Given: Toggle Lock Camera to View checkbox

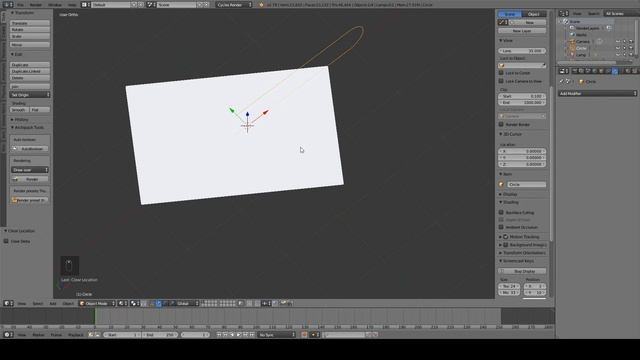Looking at the screenshot, I should pos(501,81).
